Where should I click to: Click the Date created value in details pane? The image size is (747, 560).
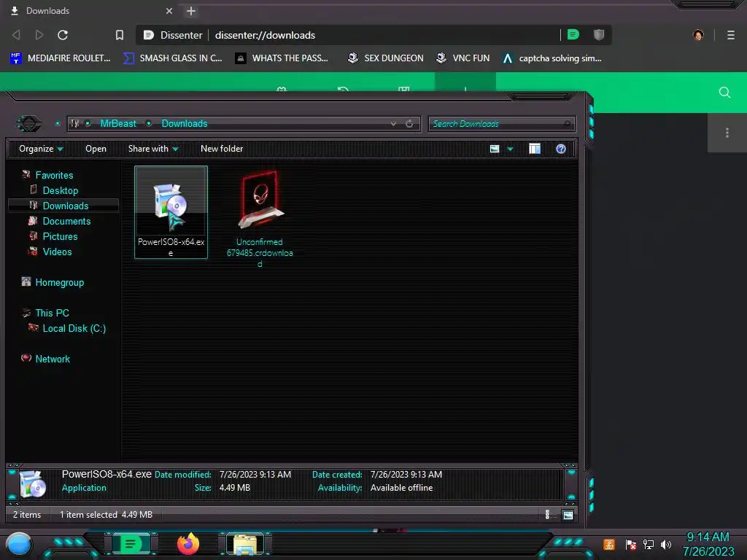click(406, 474)
